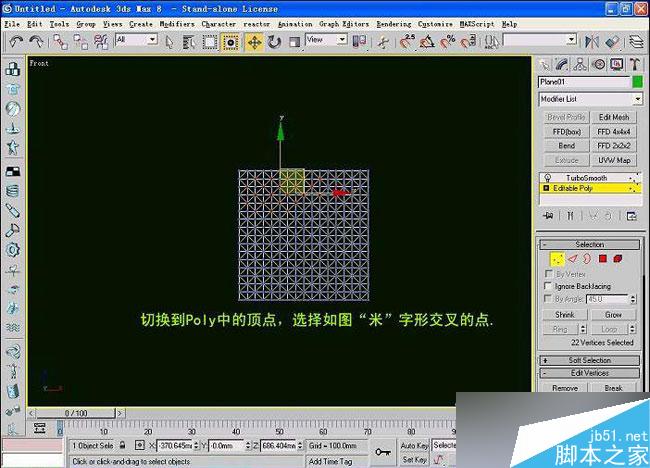Click the 0/100 time slider
This screenshot has width=650, height=468.
coord(76,413)
